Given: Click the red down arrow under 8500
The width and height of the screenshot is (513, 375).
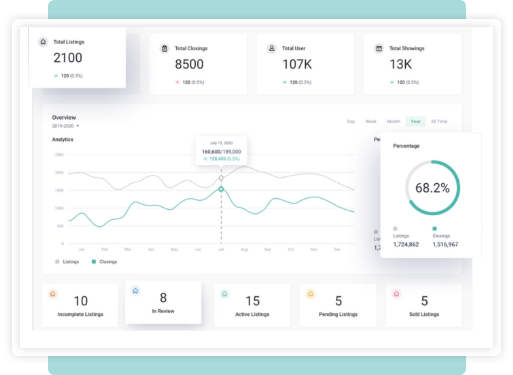Looking at the screenshot, I should 177,82.
